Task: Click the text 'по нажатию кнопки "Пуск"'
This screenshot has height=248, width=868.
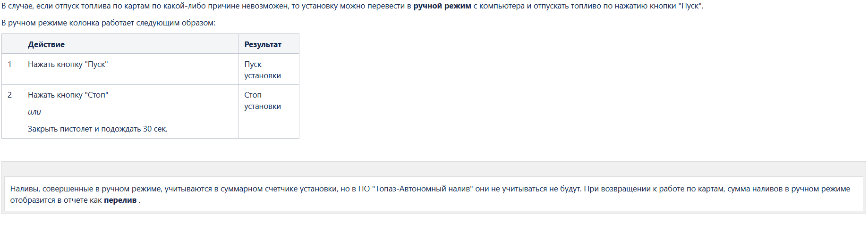Action: (x=653, y=6)
